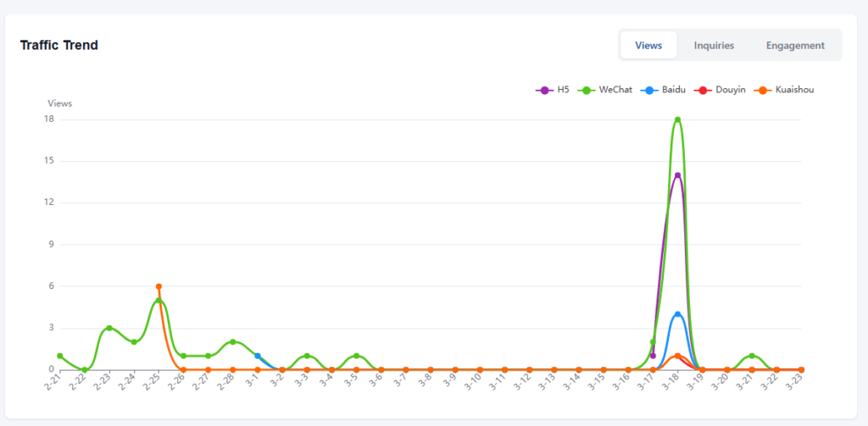Viewport: 868px width, 426px height.
Task: Click WeChat data point on 3-3
Action: 307,356
